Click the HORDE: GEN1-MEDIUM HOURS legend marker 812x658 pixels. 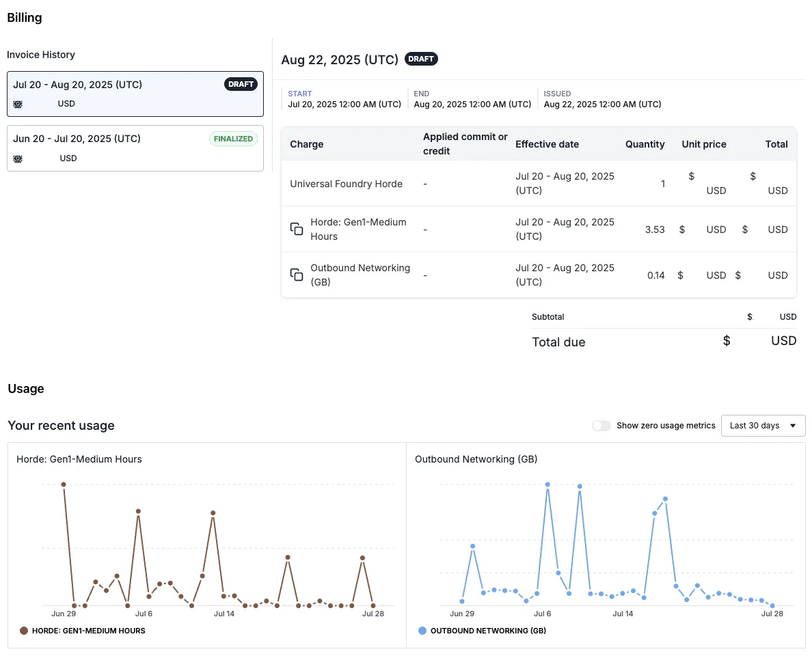coord(23,631)
